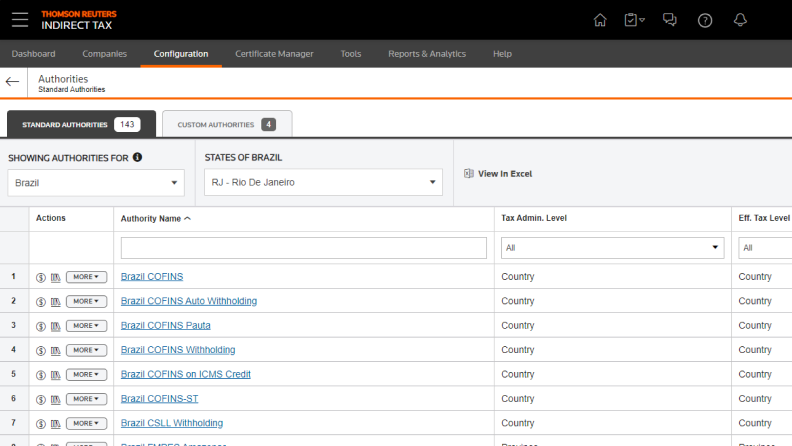Click dollar icon for Brazil COFINS-ST row
Image resolution: width=792 pixels, height=446 pixels.
(x=41, y=399)
